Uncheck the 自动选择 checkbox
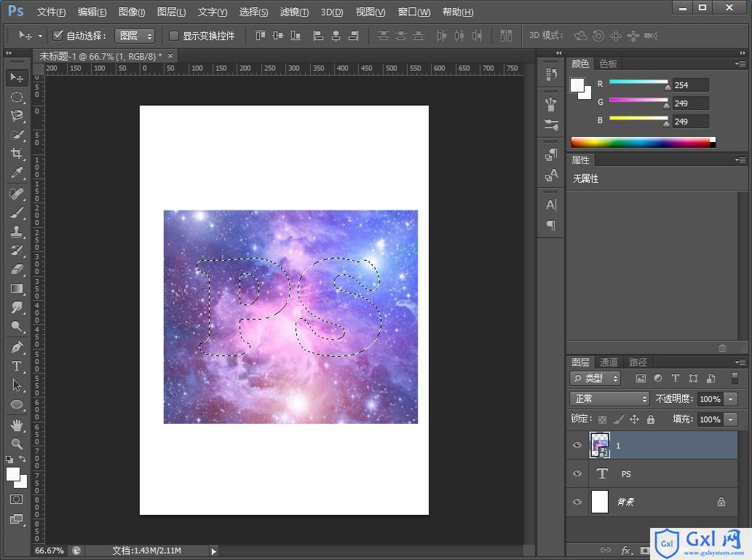The image size is (752, 560). pyautogui.click(x=58, y=35)
